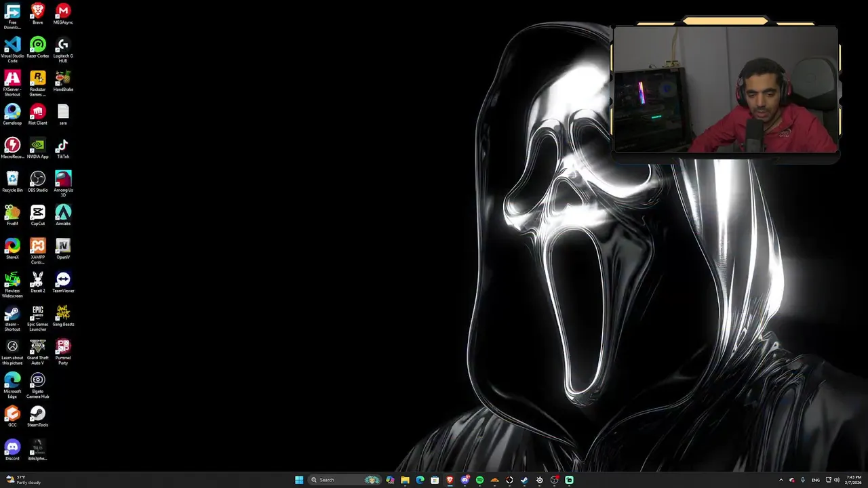Viewport: 868px width, 488px height.
Task: Select the Gang Beasts desktop icon
Action: point(63,317)
